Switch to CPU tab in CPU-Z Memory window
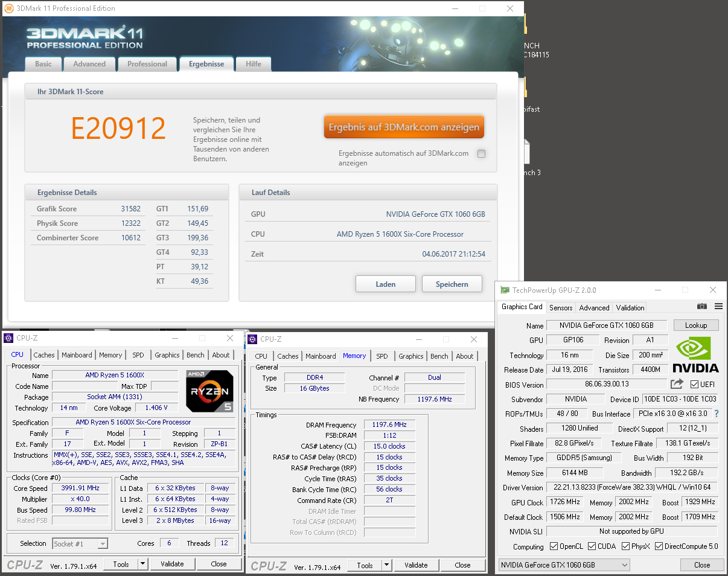 (x=261, y=356)
